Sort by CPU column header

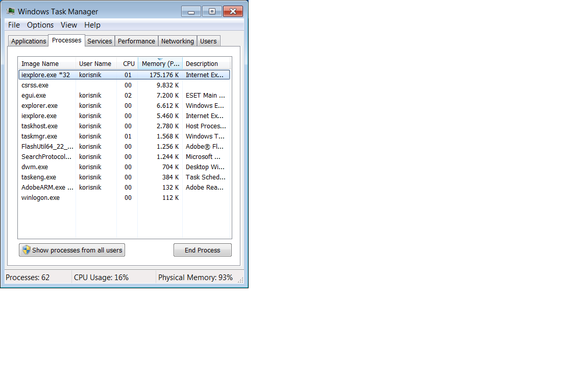(128, 63)
